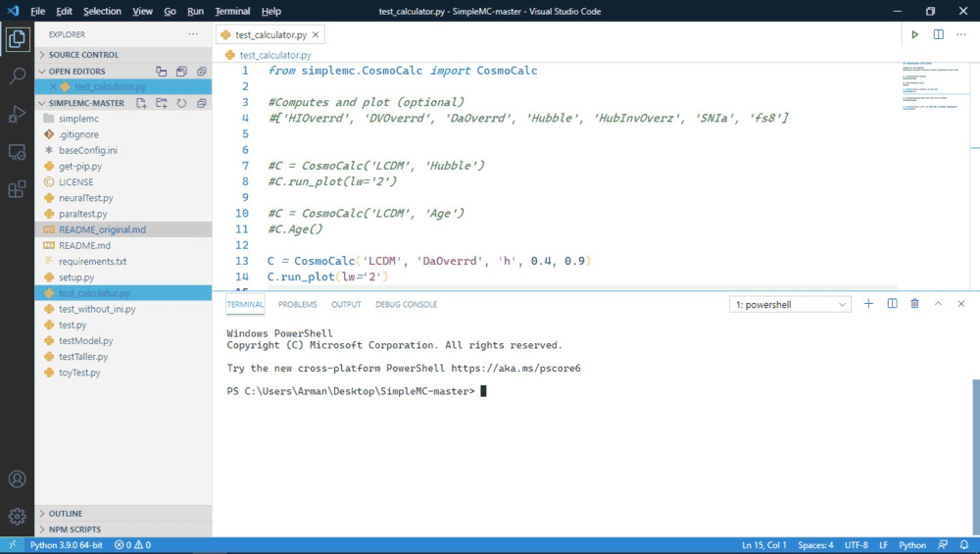Open the Explorer view in activity bar
This screenshot has height=554, width=980.
click(17, 39)
